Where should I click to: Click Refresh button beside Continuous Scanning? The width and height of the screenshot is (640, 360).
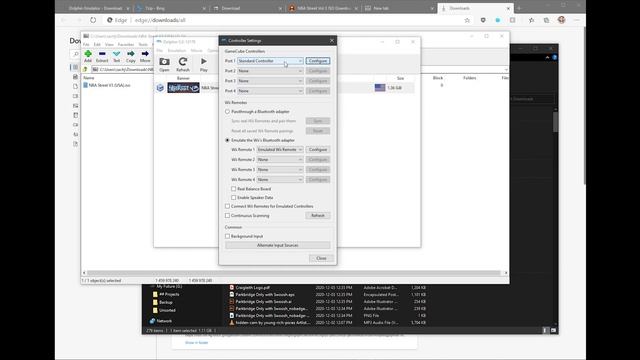coord(318,216)
